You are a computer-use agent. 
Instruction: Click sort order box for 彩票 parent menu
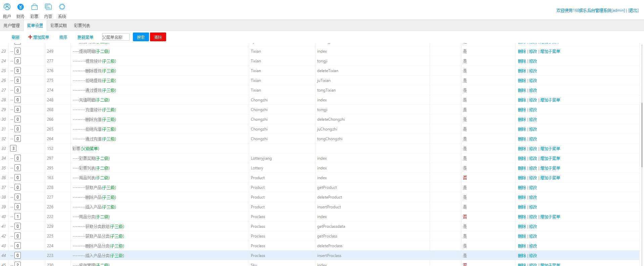13,149
